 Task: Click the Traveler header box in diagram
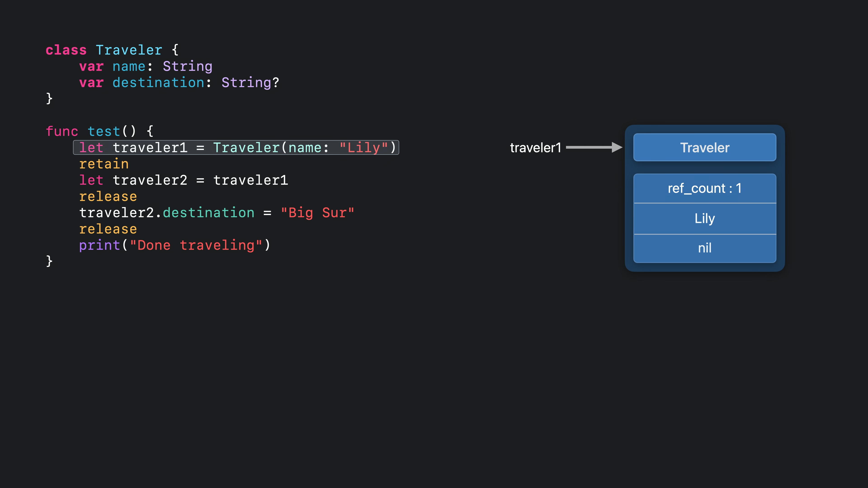click(x=705, y=148)
